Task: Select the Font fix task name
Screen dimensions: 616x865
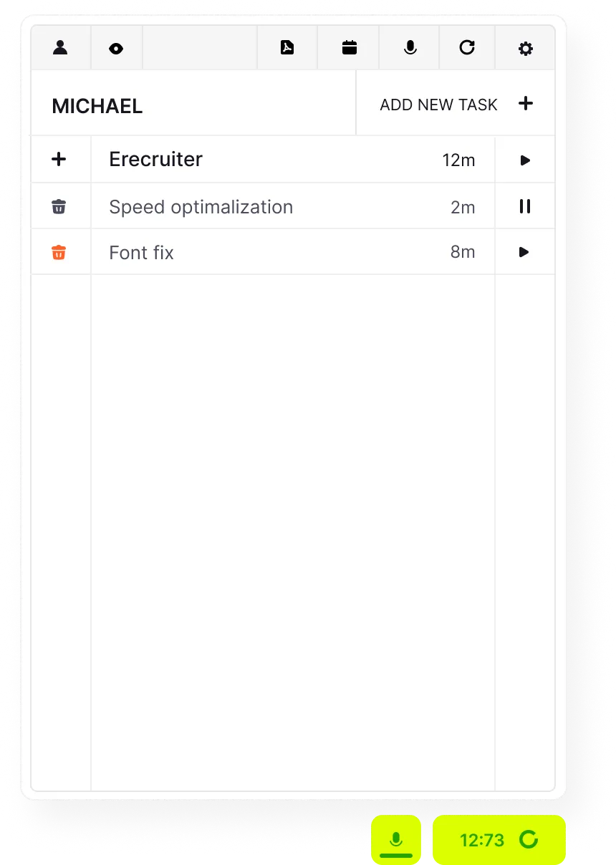Action: [141, 253]
